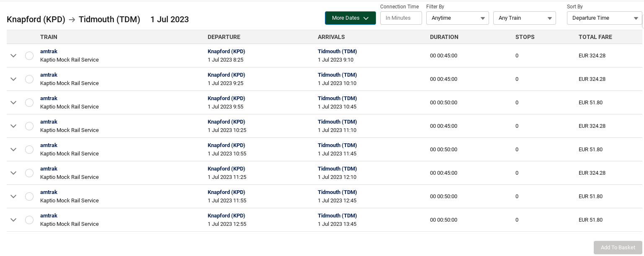The height and width of the screenshot is (256, 644).
Task: Open the More Dates dropdown
Action: pyautogui.click(x=350, y=18)
